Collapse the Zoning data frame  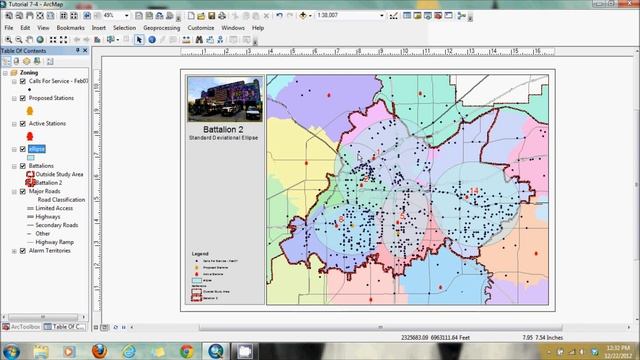[5, 73]
